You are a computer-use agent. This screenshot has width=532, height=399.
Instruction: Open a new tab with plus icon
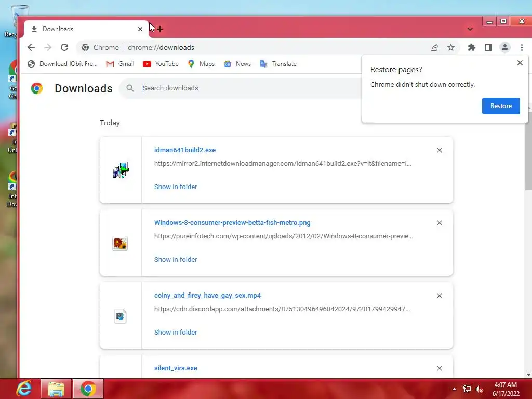pyautogui.click(x=160, y=29)
